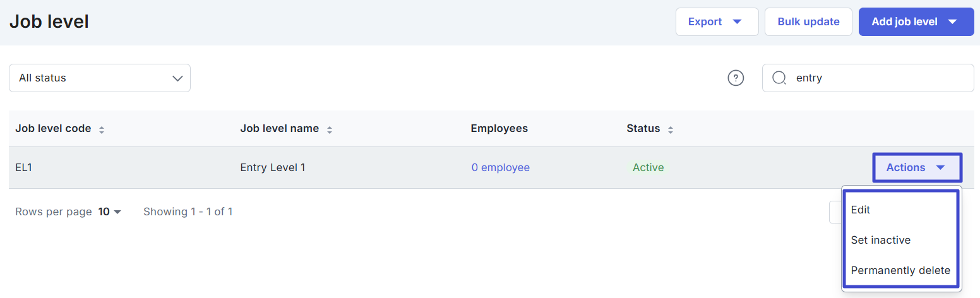Click into the search field containing entry
The width and height of the screenshot is (980, 298).
[878, 78]
